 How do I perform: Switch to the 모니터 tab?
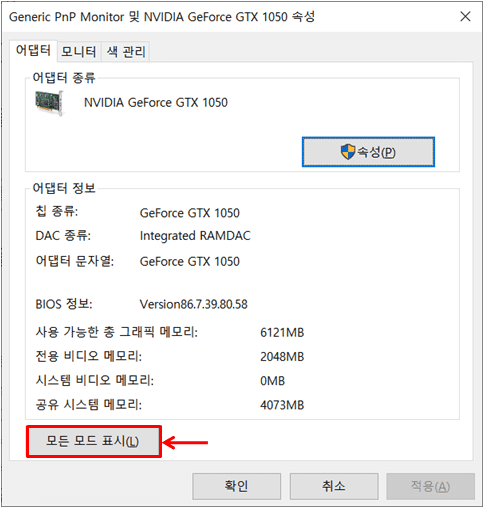[x=79, y=52]
